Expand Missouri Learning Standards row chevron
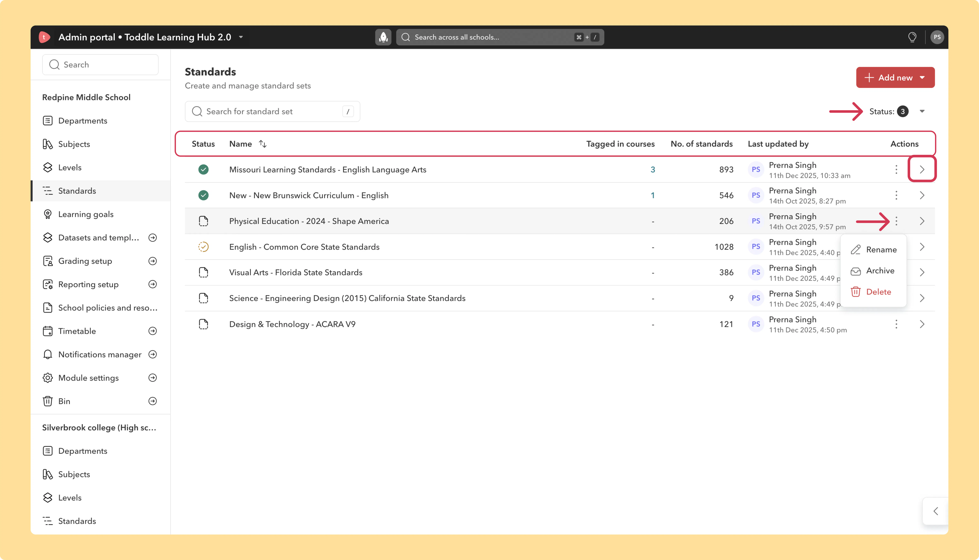This screenshot has width=979, height=560. 922,170
